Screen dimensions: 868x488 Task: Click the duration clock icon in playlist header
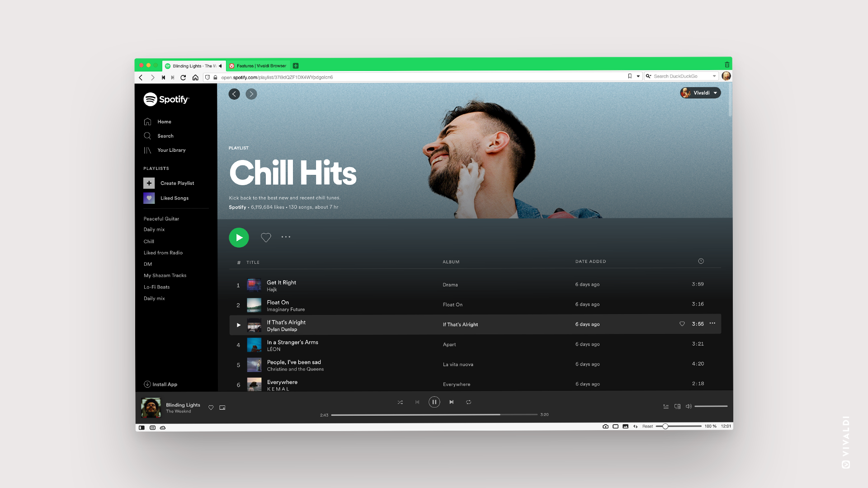701,261
